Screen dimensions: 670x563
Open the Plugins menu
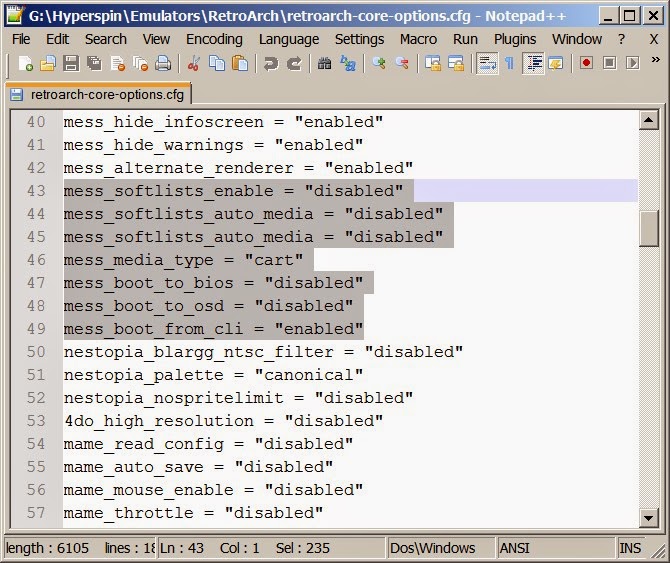(515, 39)
